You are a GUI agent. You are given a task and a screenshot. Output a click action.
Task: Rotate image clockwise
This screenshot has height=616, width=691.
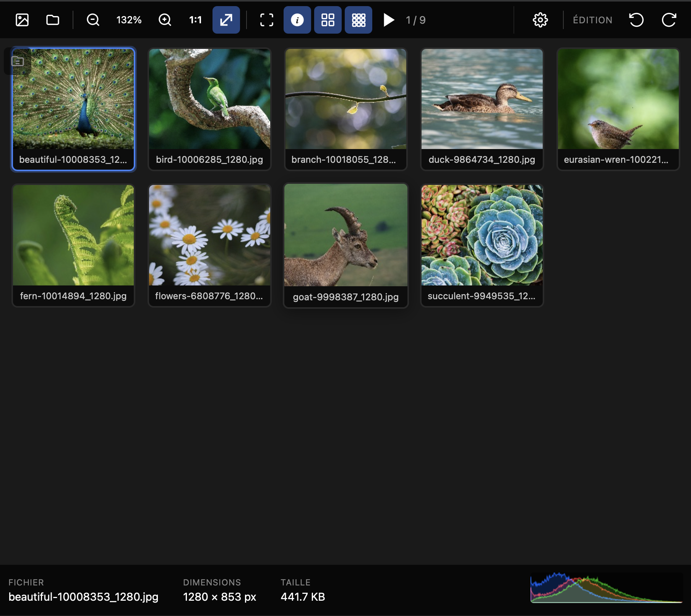pyautogui.click(x=669, y=20)
